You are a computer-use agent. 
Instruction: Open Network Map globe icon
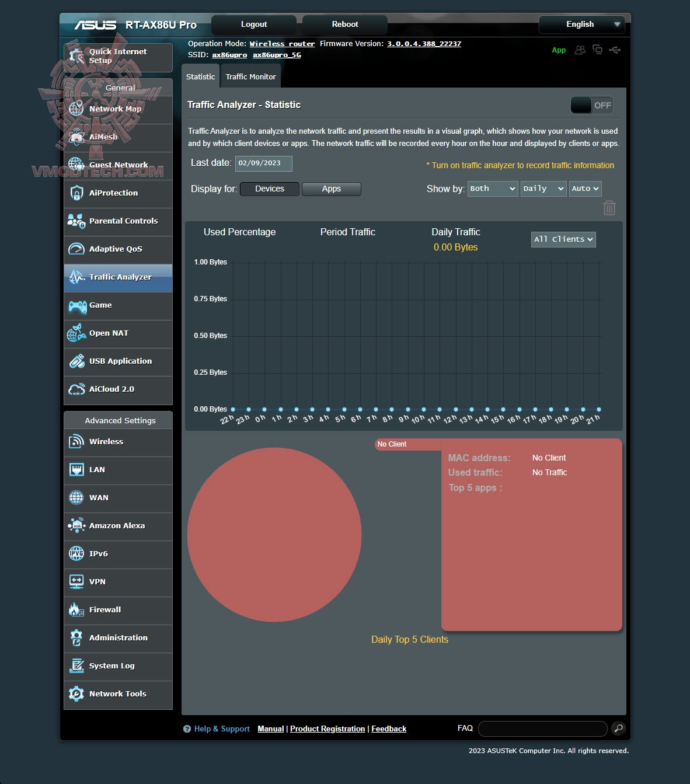point(76,109)
